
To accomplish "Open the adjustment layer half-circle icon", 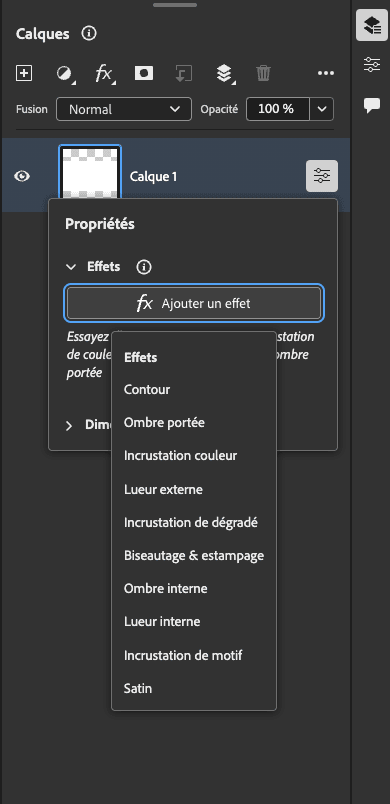I will pyautogui.click(x=65, y=74).
